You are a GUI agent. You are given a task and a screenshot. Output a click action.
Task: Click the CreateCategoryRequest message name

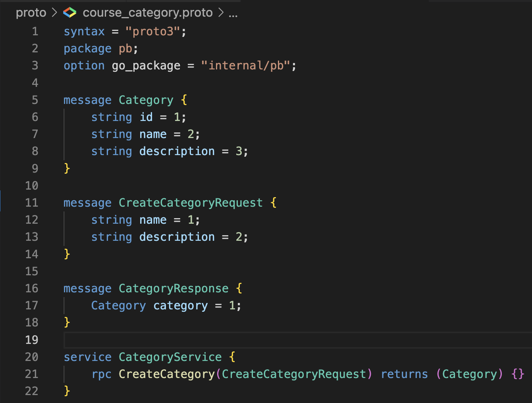point(191,202)
